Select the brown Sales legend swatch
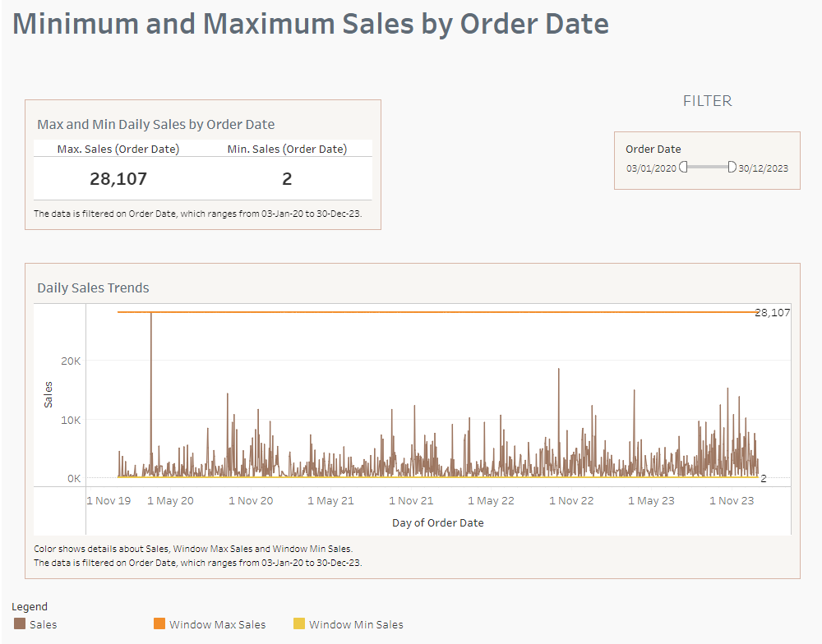This screenshot has height=644, width=822. pos(20,624)
